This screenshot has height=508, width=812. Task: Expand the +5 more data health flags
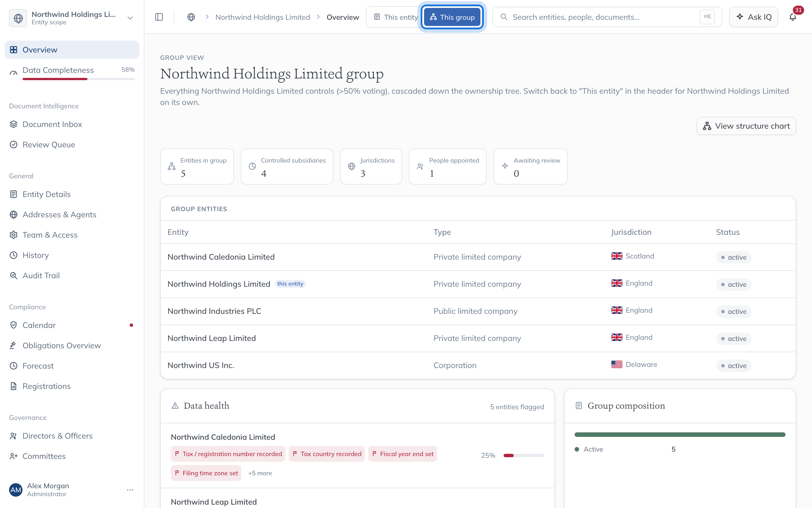260,473
